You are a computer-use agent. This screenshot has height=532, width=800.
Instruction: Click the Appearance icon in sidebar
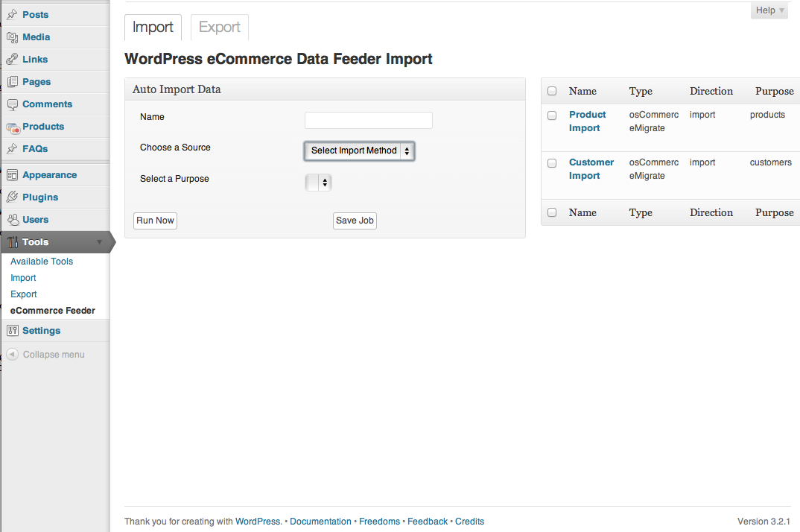click(x=12, y=175)
